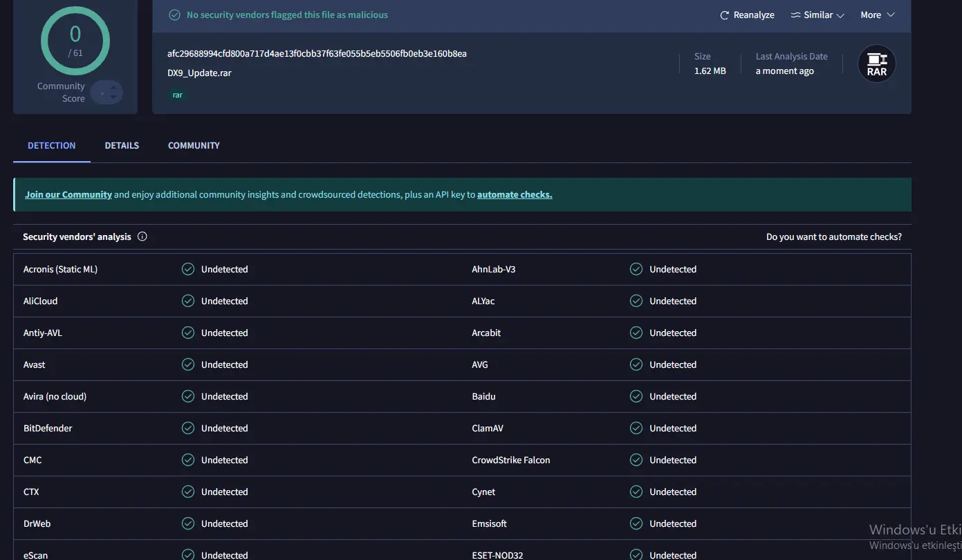The width and height of the screenshot is (962, 560).
Task: Click the Antiy-AVL vendor name
Action: (x=43, y=333)
